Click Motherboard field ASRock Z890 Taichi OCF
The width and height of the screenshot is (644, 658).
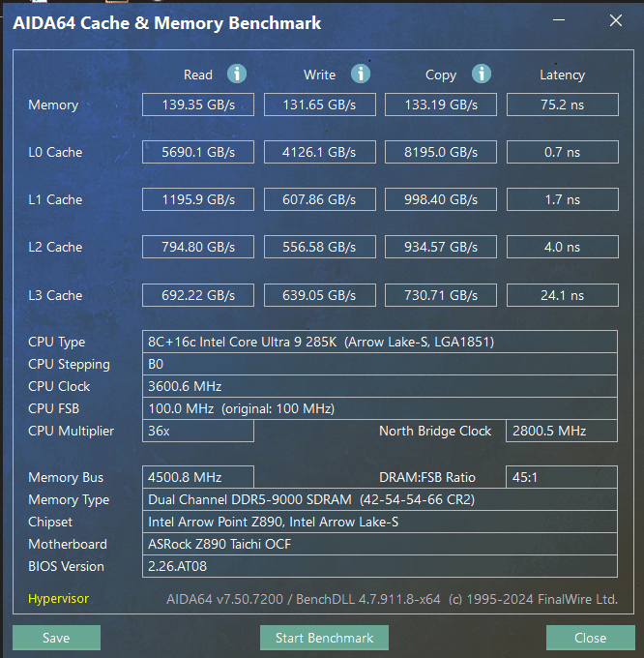point(379,544)
